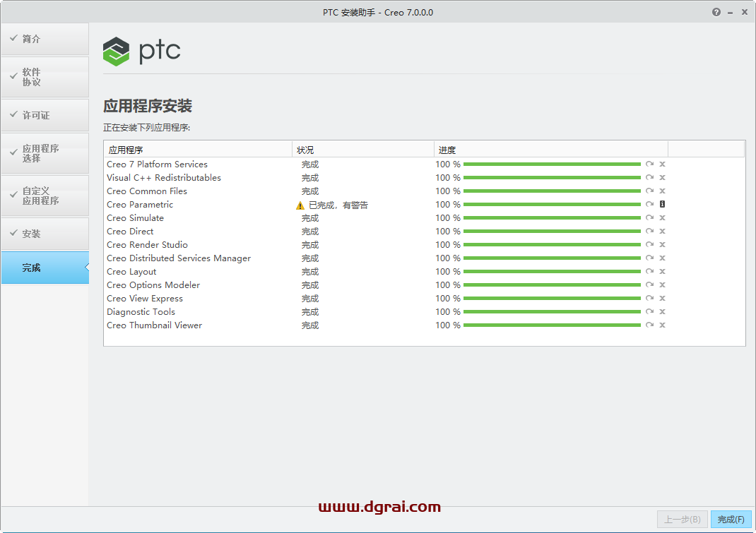The width and height of the screenshot is (756, 533).
Task: Click cancel X for Creo Simulate
Action: click(663, 218)
